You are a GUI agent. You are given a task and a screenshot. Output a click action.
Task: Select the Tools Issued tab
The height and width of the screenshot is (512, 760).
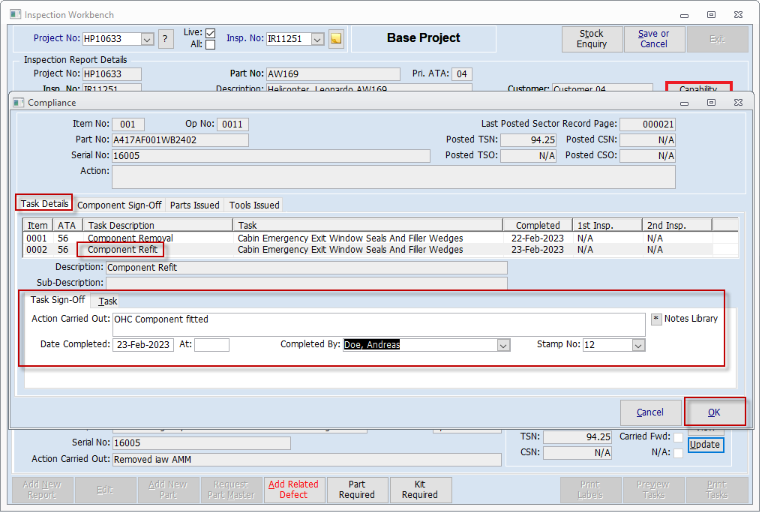(254, 205)
